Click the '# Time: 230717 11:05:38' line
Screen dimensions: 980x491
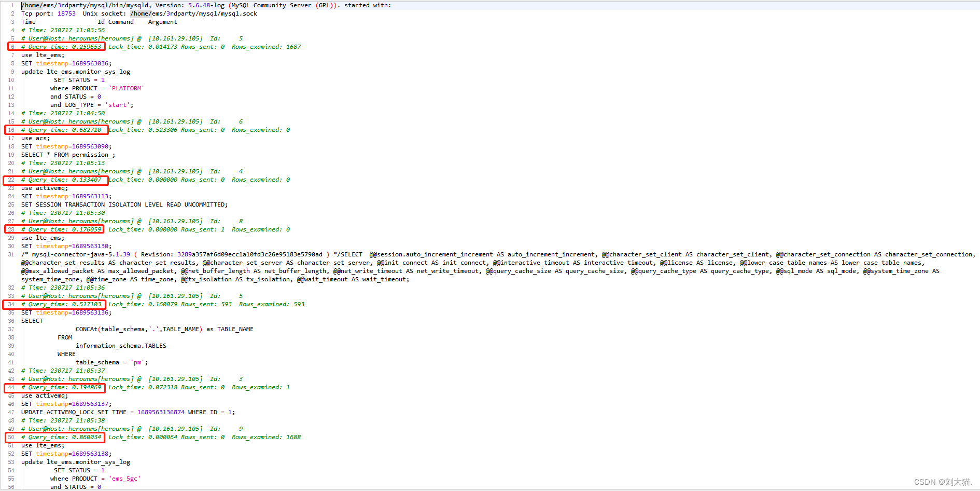point(63,420)
